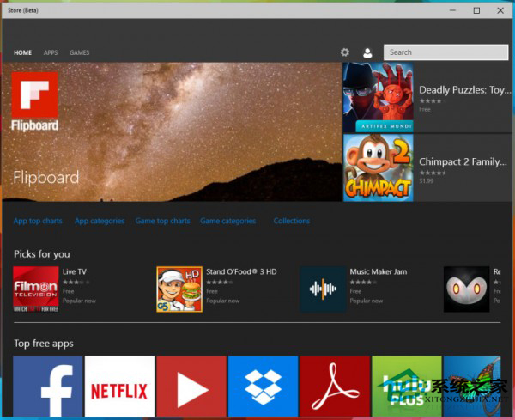515x420 pixels.
Task: Click the Filmon Live TV icon
Action: coord(35,289)
